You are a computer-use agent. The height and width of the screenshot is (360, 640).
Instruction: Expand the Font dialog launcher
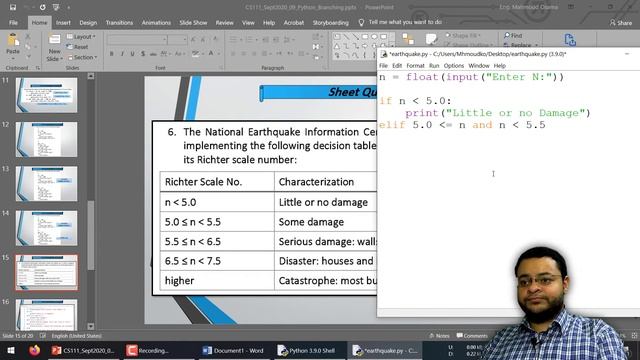221,68
